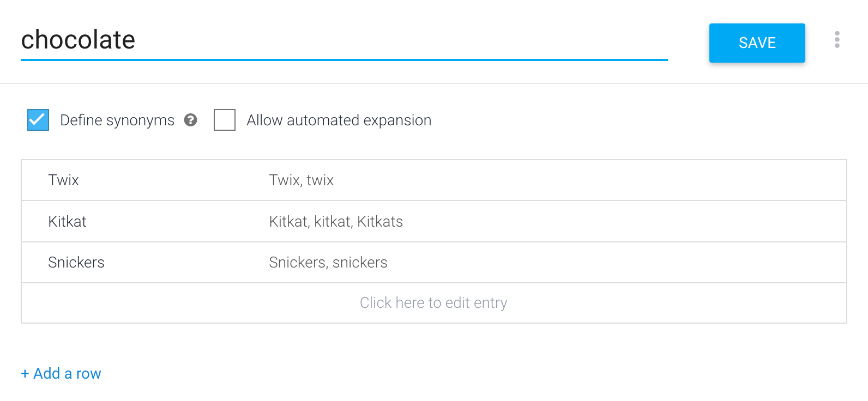
Task: Edit the synonyms 'Kitkat, kitkat, Kitkats'
Action: [336, 222]
